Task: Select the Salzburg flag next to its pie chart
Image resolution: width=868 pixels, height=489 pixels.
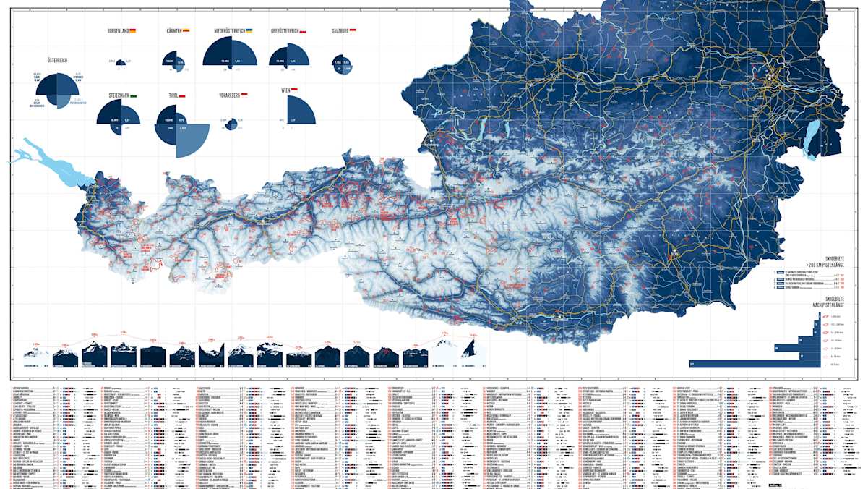Action: coord(353,30)
